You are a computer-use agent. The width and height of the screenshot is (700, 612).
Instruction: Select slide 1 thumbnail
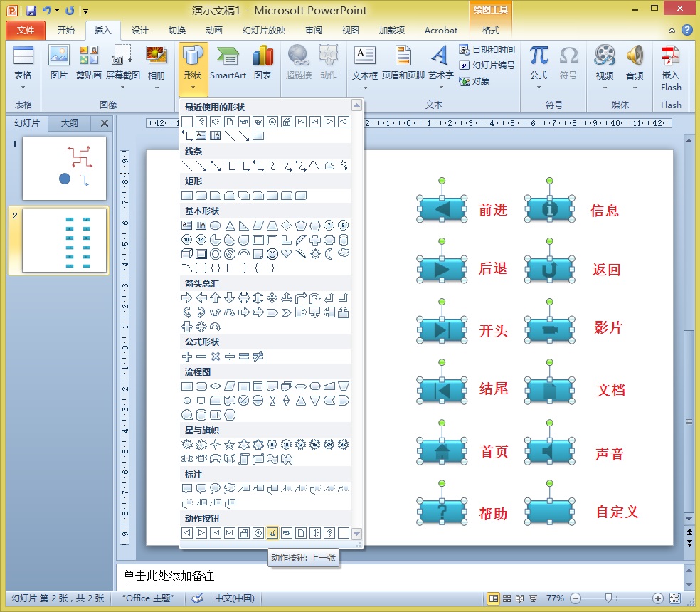click(x=64, y=169)
